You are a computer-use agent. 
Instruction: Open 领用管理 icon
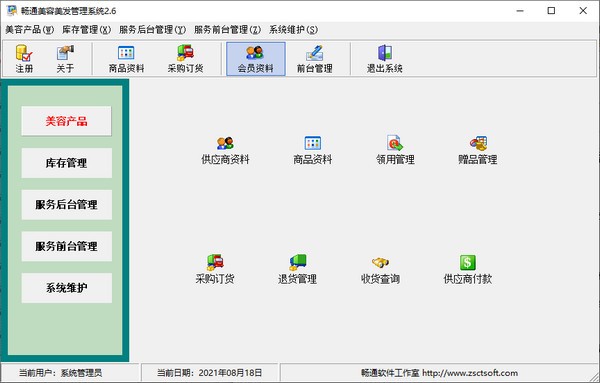pos(395,151)
